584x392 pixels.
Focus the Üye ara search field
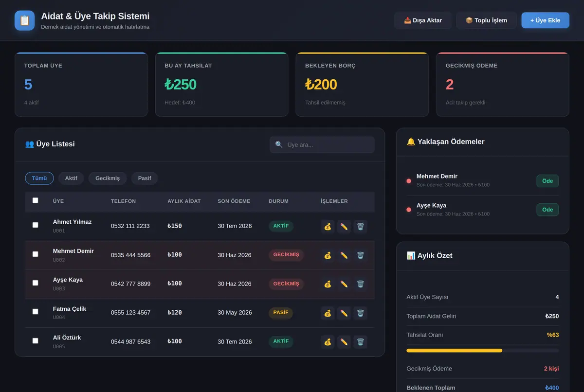[x=322, y=145]
